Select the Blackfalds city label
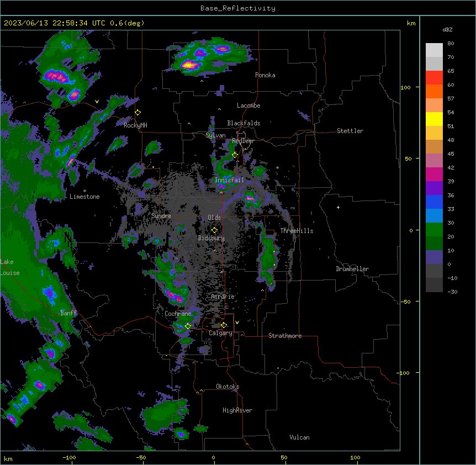This screenshot has width=476, height=465. pos(244,123)
